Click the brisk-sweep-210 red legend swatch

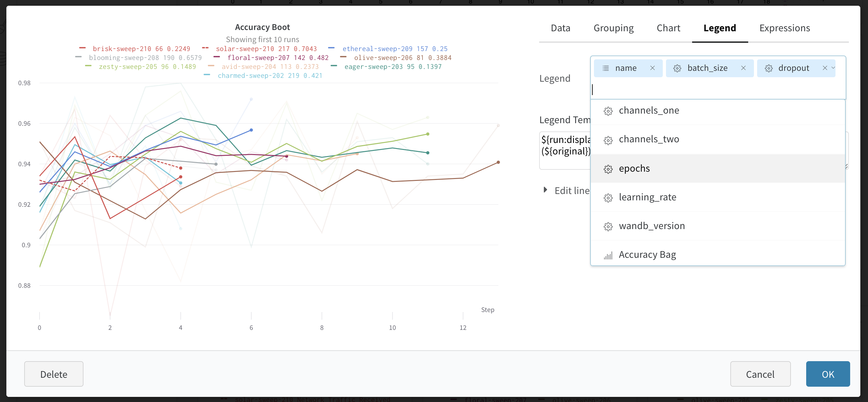click(82, 48)
